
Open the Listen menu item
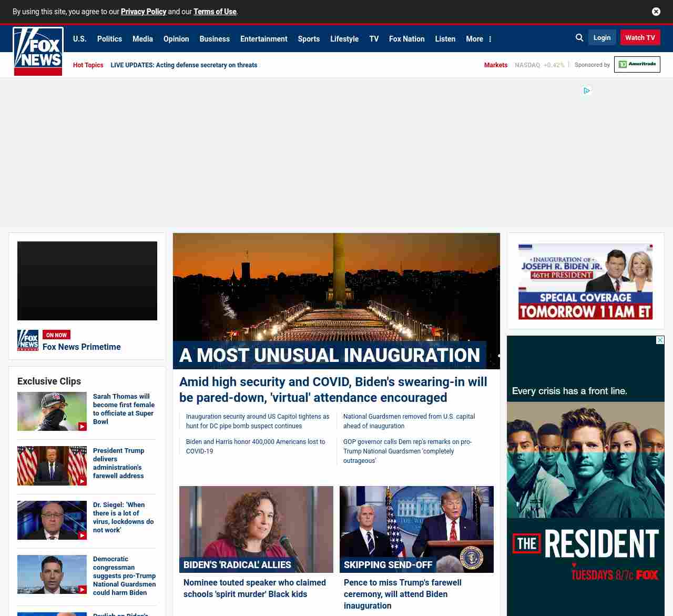pyautogui.click(x=445, y=39)
